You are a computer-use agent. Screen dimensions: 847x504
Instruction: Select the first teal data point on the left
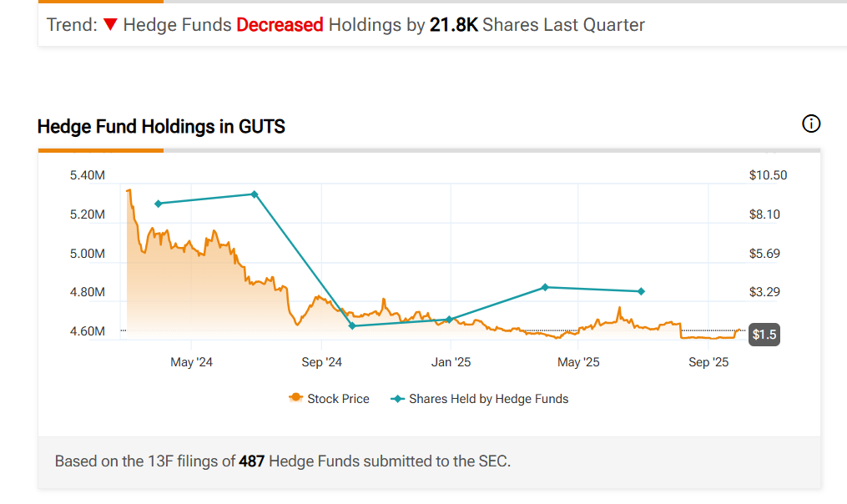[158, 204]
